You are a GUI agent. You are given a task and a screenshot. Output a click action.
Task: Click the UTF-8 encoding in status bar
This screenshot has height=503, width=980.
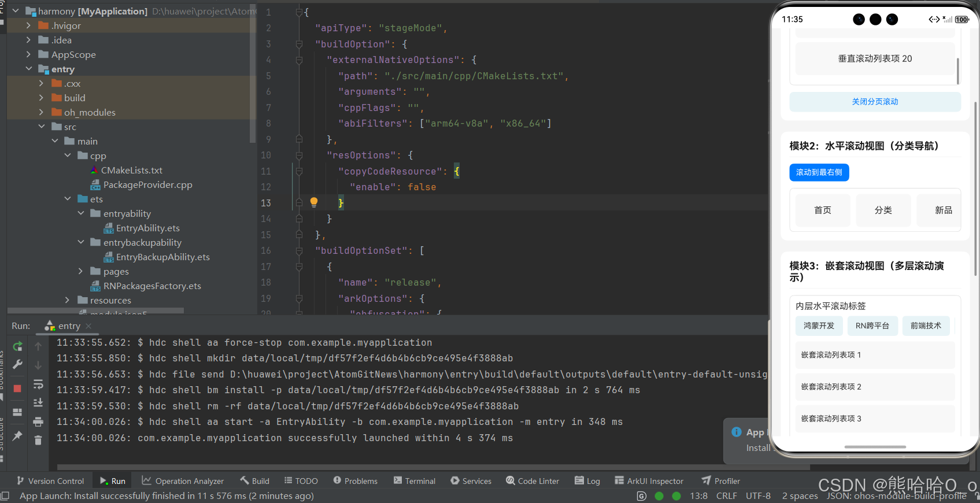tap(758, 496)
